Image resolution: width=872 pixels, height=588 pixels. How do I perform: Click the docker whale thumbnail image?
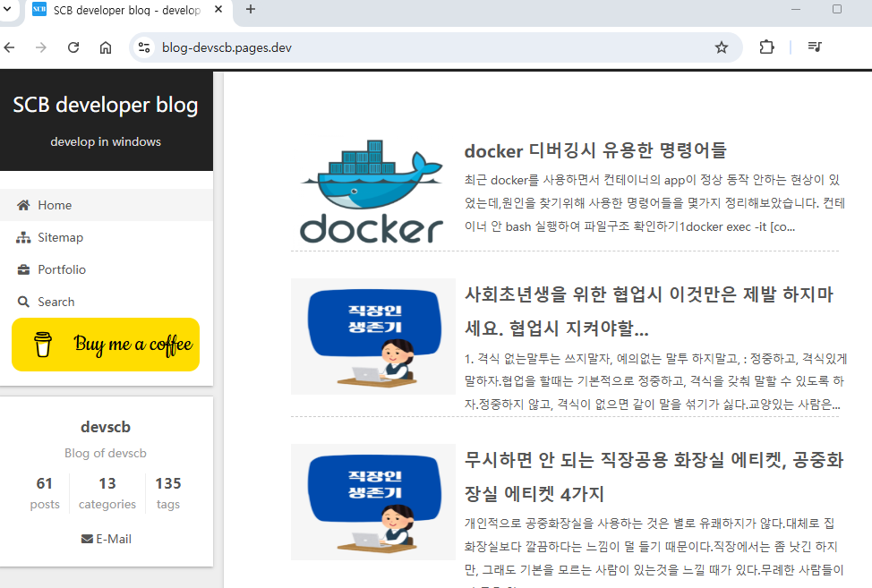point(372,190)
